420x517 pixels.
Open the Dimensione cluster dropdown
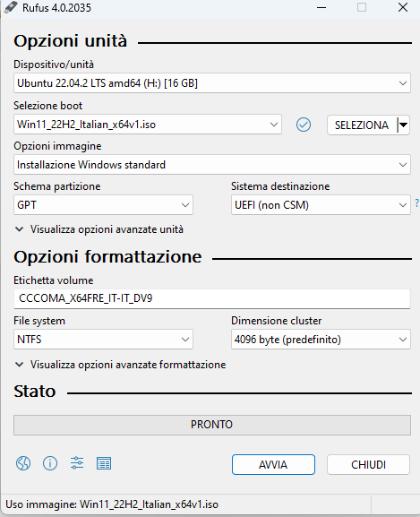point(321,340)
